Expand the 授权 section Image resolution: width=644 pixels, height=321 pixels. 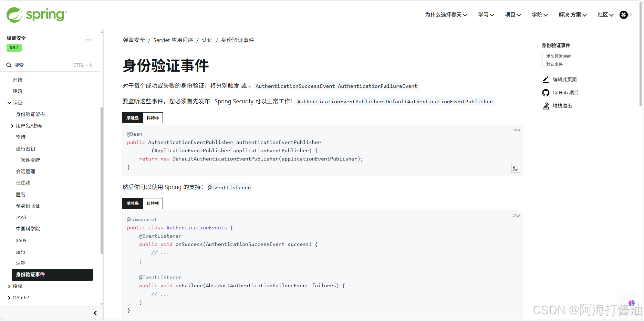(9, 286)
